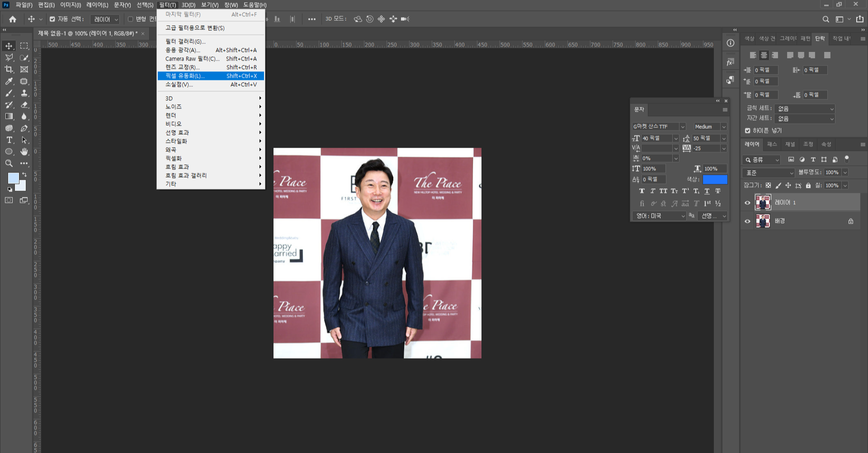Select the Move tool
Viewport: 868px width, 453px height.
tap(8, 46)
